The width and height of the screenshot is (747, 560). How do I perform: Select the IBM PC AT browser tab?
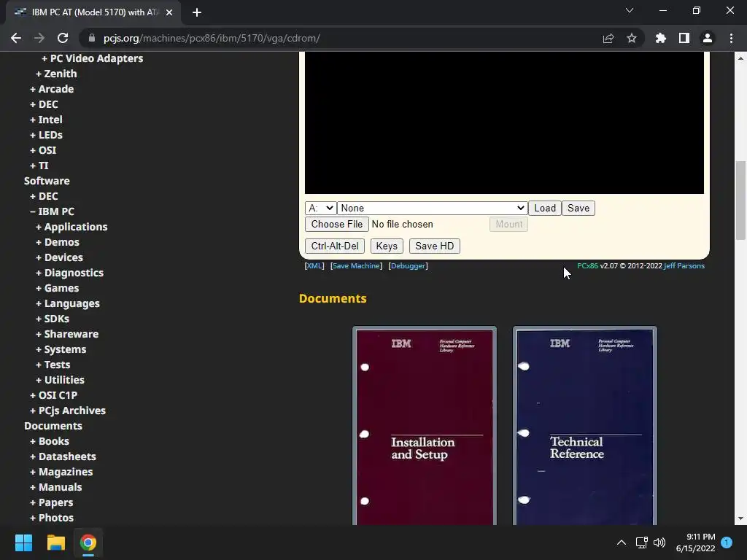click(93, 12)
